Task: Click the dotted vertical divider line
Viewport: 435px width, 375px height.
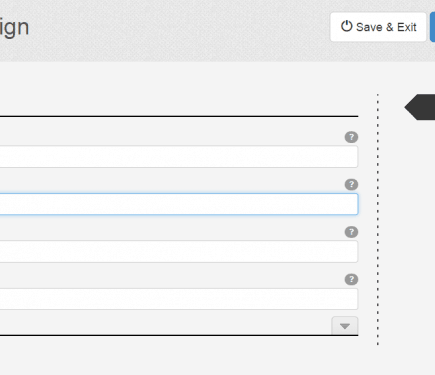Action: pos(378,219)
